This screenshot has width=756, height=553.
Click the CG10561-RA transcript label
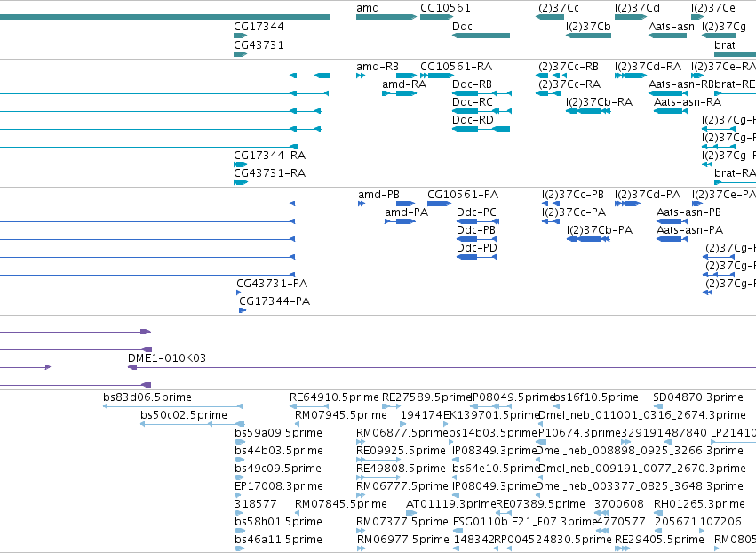click(x=456, y=67)
